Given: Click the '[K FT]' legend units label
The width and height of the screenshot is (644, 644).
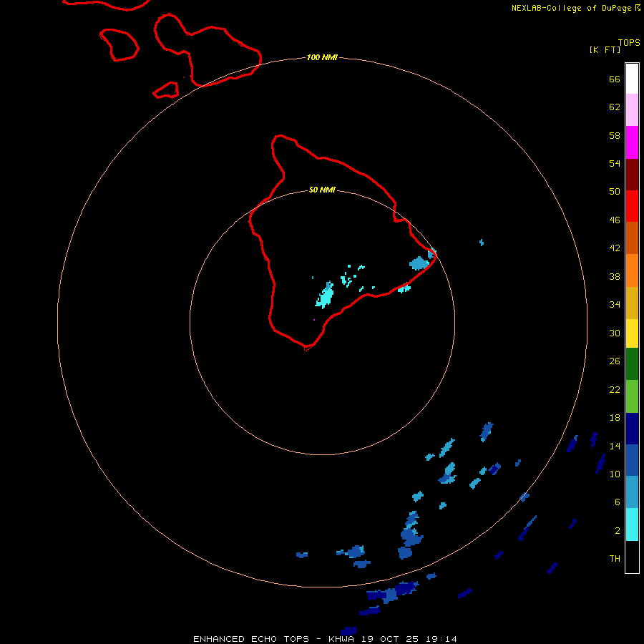Looking at the screenshot, I should (x=605, y=49).
